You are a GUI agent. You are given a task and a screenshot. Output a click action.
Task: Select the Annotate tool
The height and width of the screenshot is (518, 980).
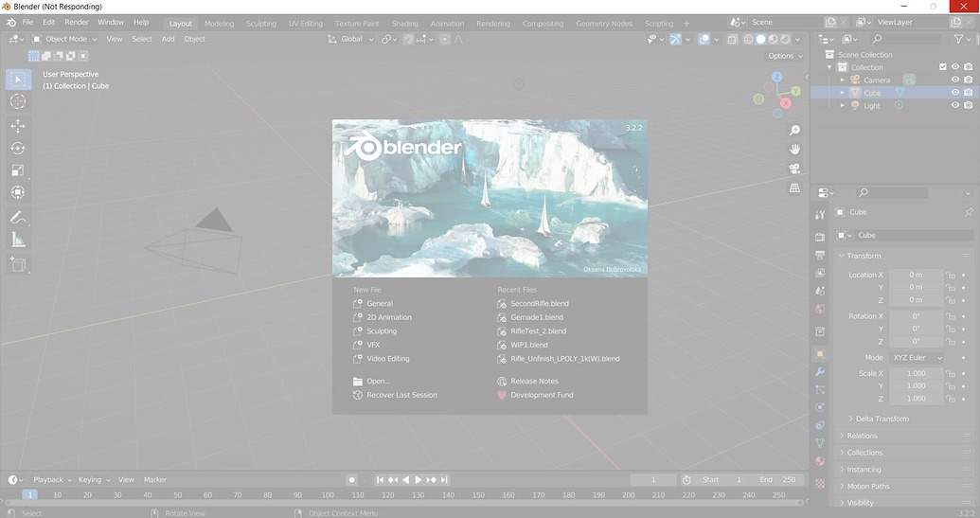17,218
